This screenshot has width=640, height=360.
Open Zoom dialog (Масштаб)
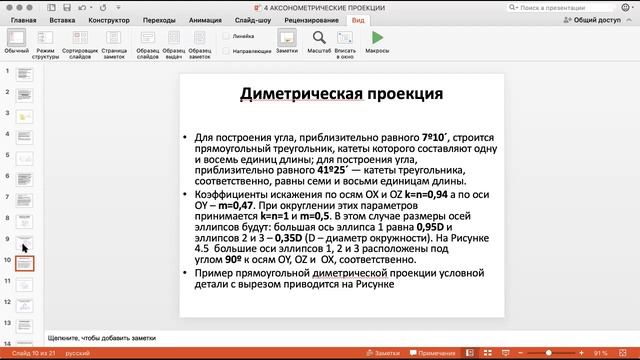point(319,42)
